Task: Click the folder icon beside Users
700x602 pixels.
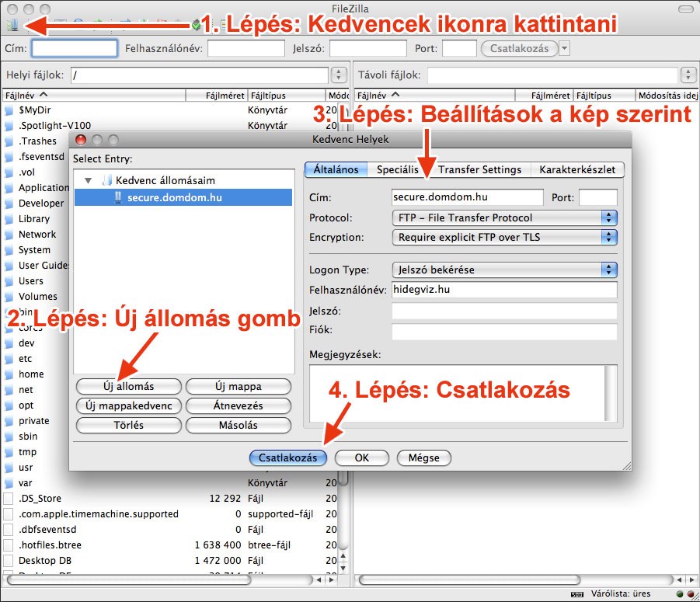Action: [x=9, y=281]
